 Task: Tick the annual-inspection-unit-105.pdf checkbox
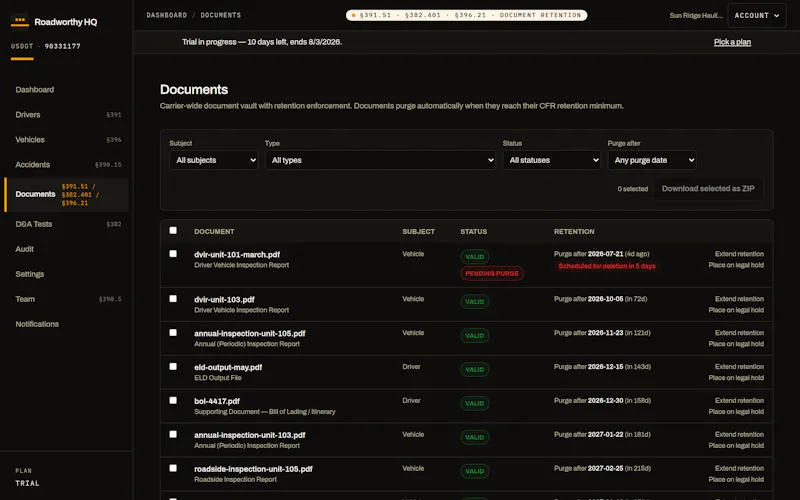(173, 333)
